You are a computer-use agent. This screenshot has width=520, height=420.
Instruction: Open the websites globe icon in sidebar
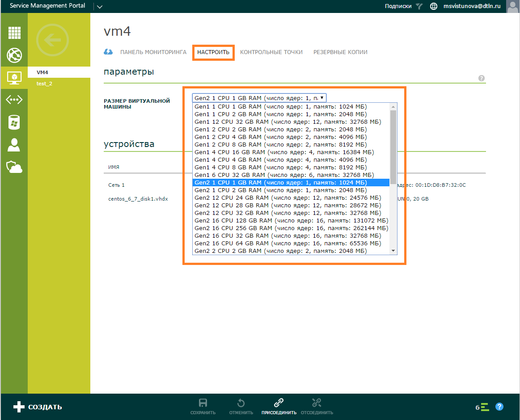14,56
